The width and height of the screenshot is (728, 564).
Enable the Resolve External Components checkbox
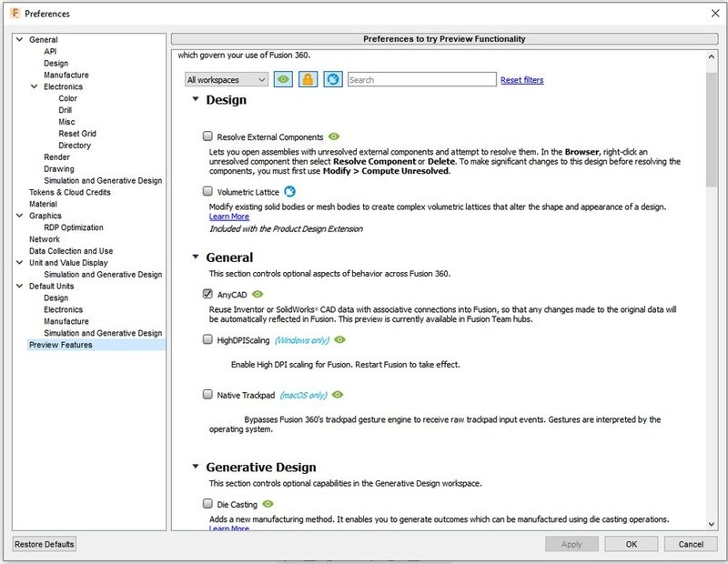(207, 137)
